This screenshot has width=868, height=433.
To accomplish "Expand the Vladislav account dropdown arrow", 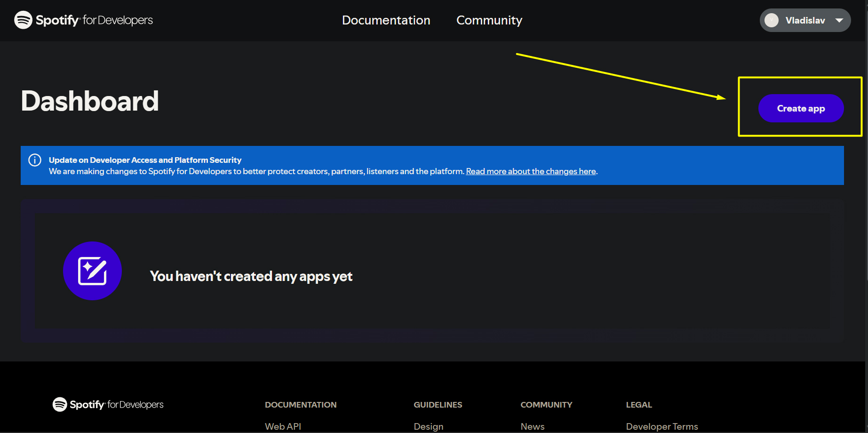I will click(x=839, y=20).
